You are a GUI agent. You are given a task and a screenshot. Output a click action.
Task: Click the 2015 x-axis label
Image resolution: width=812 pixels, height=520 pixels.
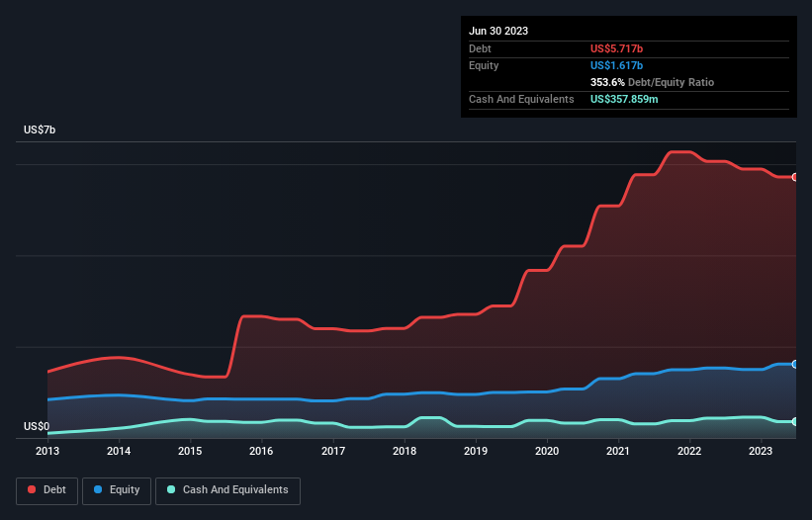[x=190, y=451]
